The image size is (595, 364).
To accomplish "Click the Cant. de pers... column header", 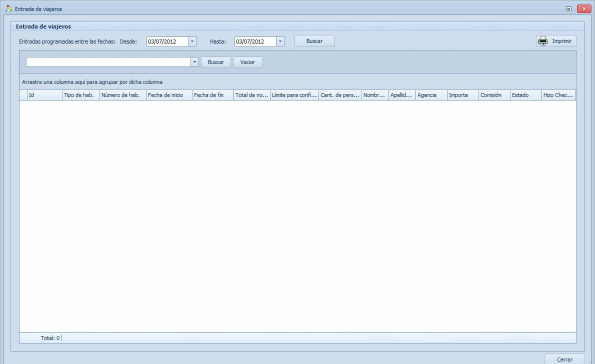I will [x=340, y=95].
